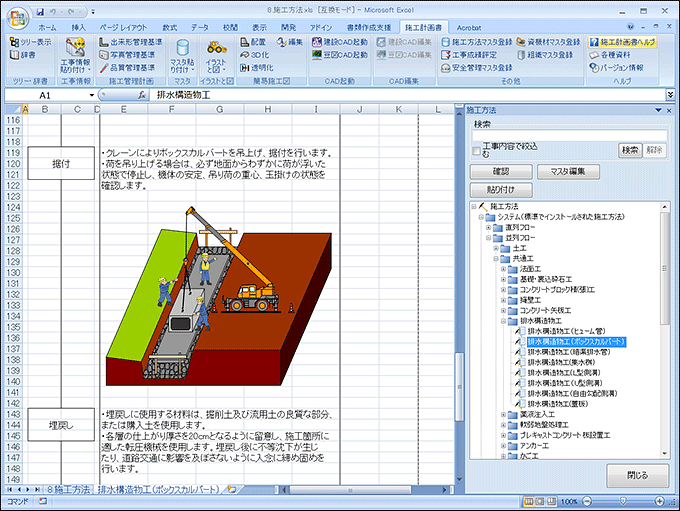Click the 確認 button in the panel
This screenshot has width=680, height=511.
(x=496, y=171)
